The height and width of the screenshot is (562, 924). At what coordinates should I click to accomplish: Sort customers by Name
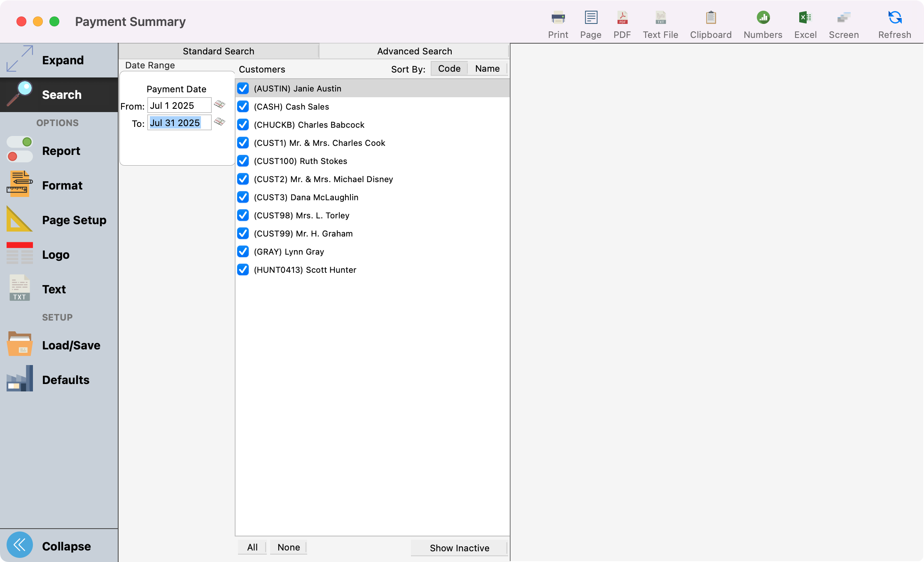pyautogui.click(x=487, y=68)
